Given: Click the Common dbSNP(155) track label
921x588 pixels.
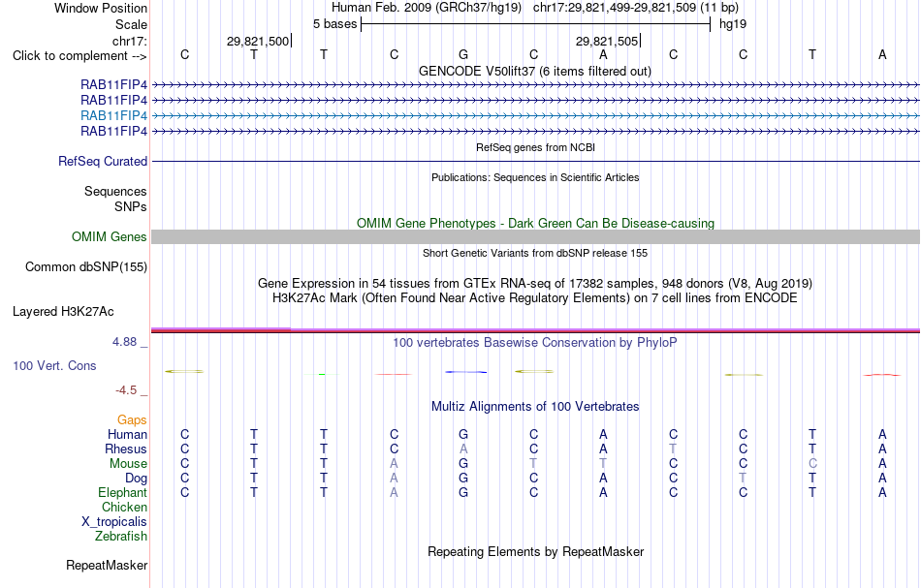Looking at the screenshot, I should coord(86,267).
